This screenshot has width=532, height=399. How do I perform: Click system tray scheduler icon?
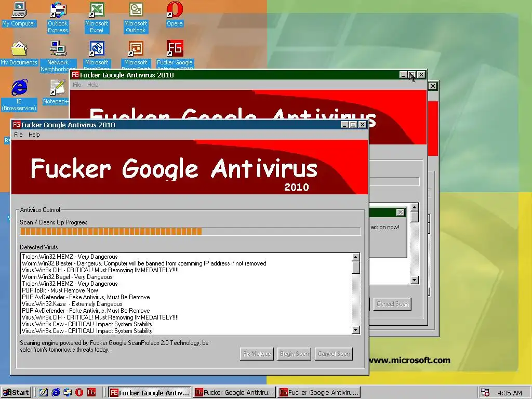[485, 393]
